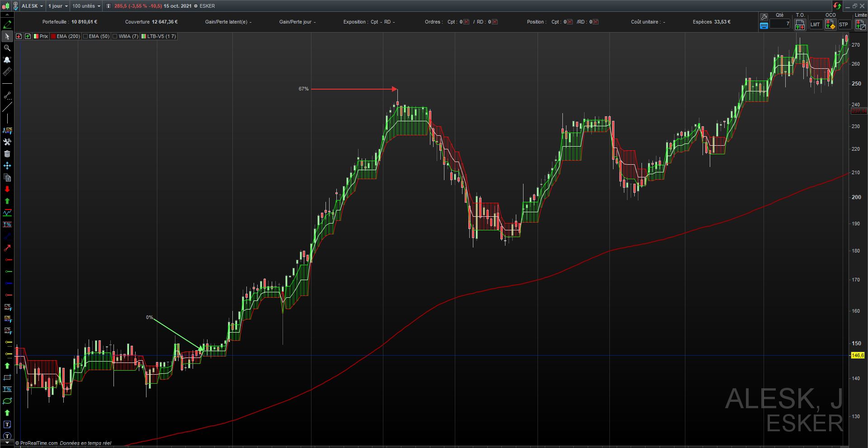Click the Prix color swatch

[x=36, y=36]
